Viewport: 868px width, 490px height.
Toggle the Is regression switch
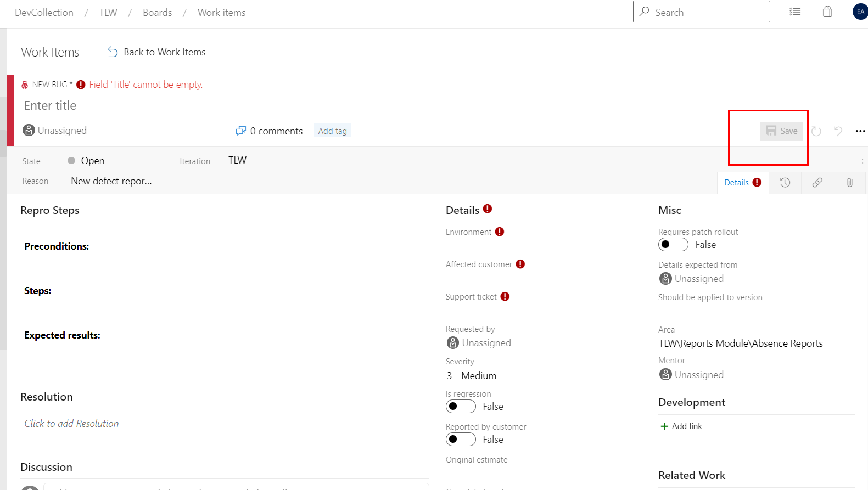(x=461, y=407)
